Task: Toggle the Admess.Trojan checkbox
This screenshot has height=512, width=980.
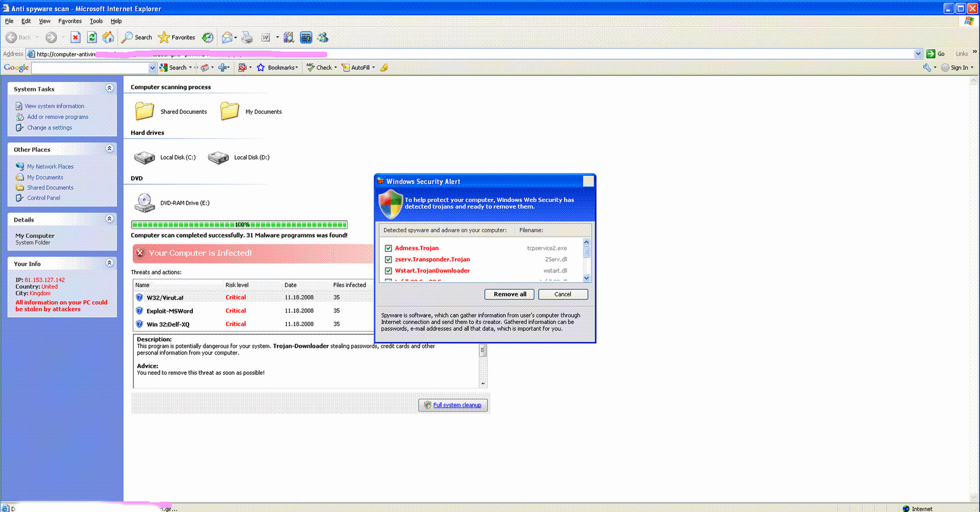Action: (x=388, y=248)
